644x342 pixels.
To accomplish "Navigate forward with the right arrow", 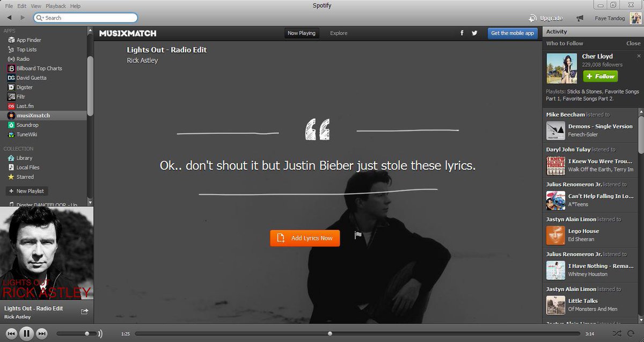I will pos(23,18).
